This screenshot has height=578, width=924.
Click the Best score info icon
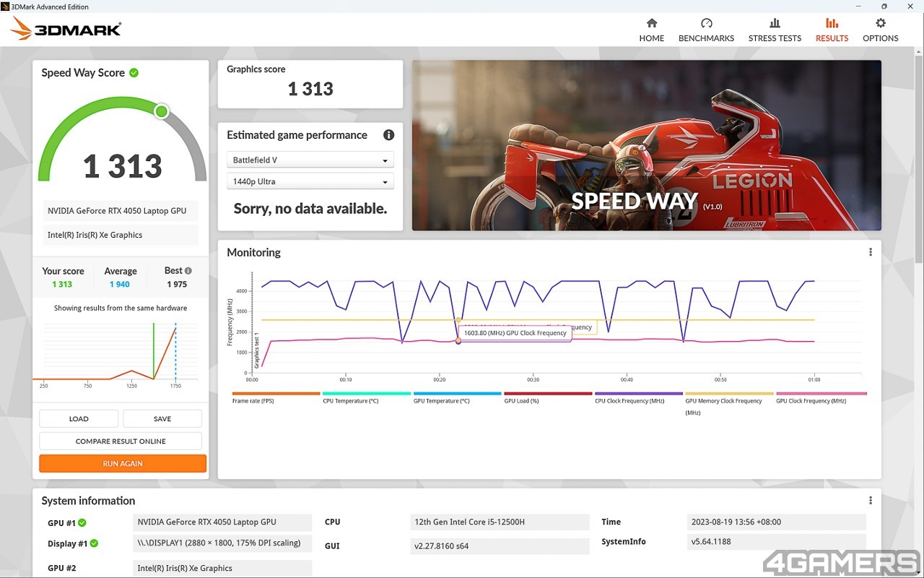tap(188, 270)
